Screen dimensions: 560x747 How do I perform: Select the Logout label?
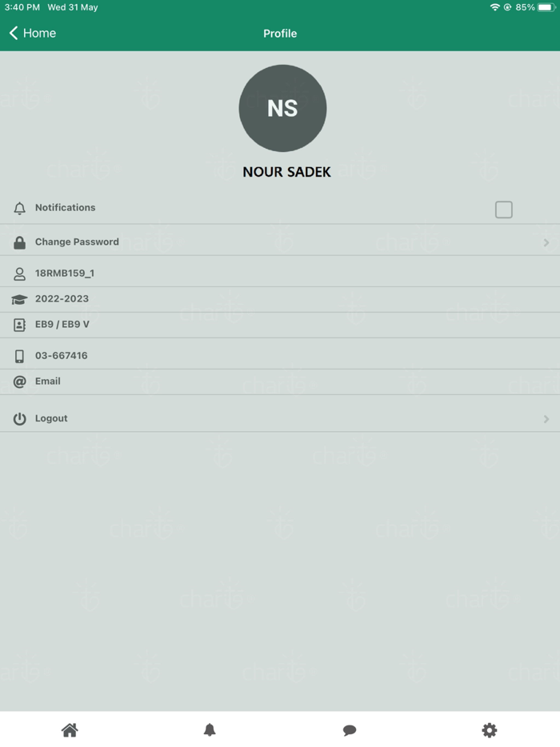[x=51, y=418]
